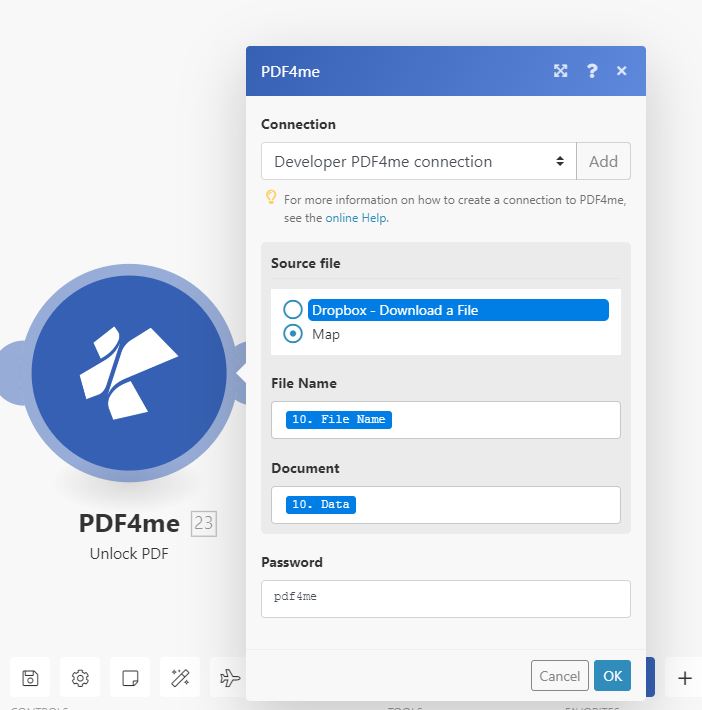Viewport: 702px width, 710px height.
Task: Expand the dialog to full screen
Action: coord(560,71)
